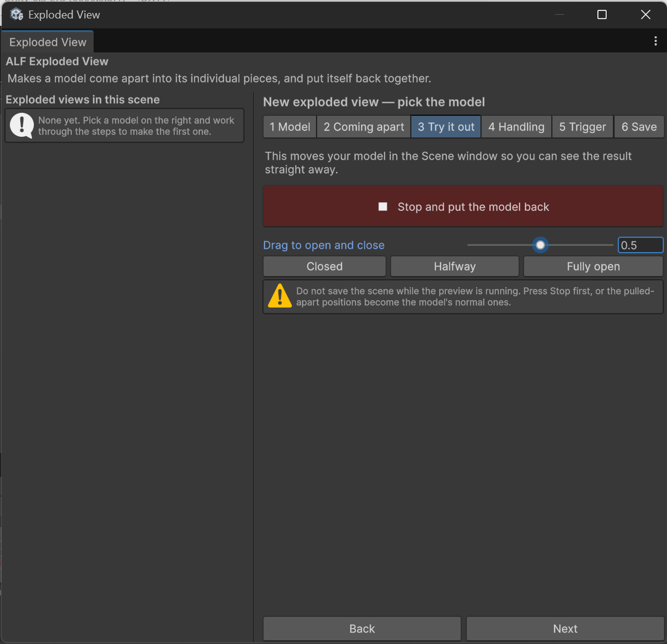Click the This moves your model description
667x644 pixels.
click(448, 163)
